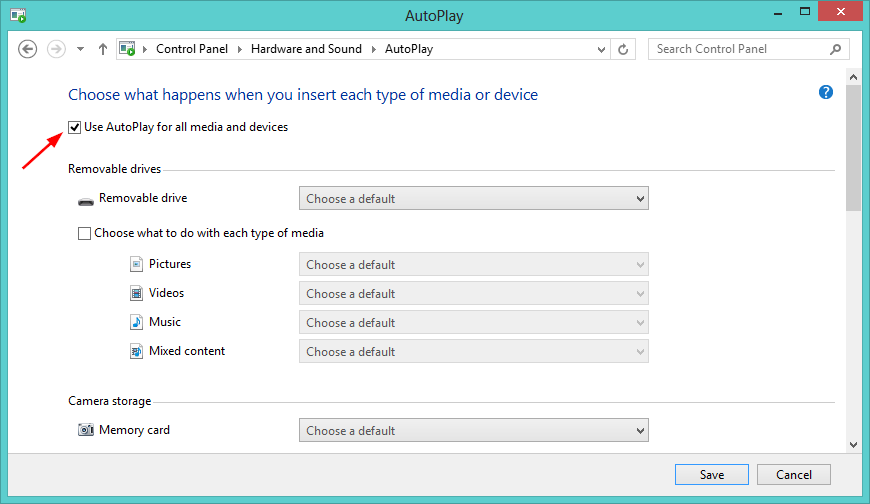Click the Refresh button in address bar
This screenshot has height=504, width=870.
click(624, 49)
